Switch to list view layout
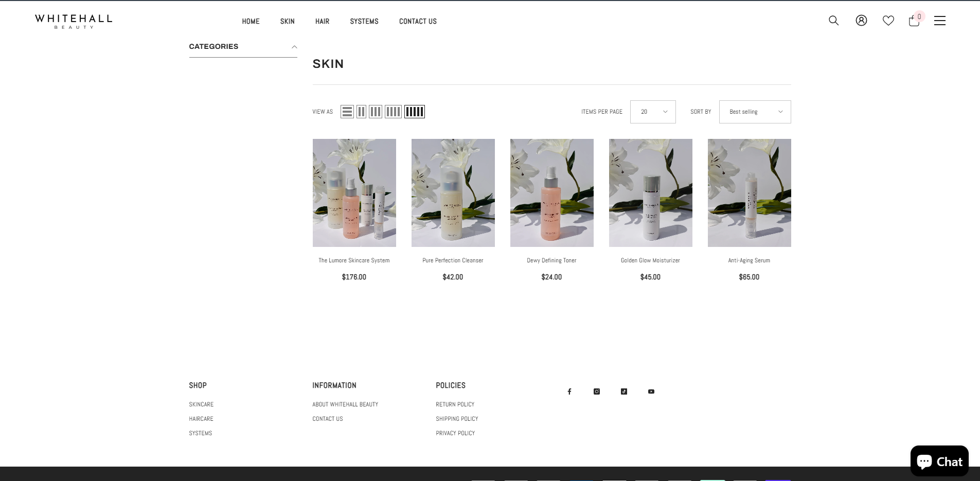 (347, 112)
